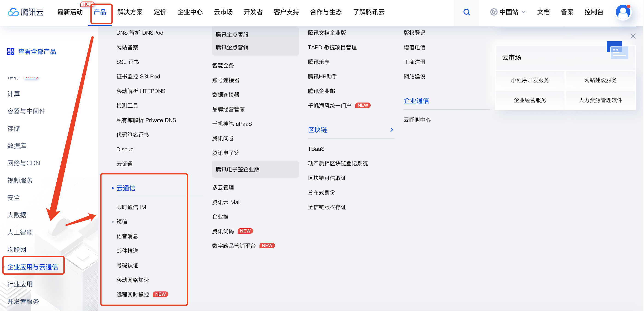644x311 pixels.
Task: Open TBaaS blockchain product
Action: click(x=316, y=149)
